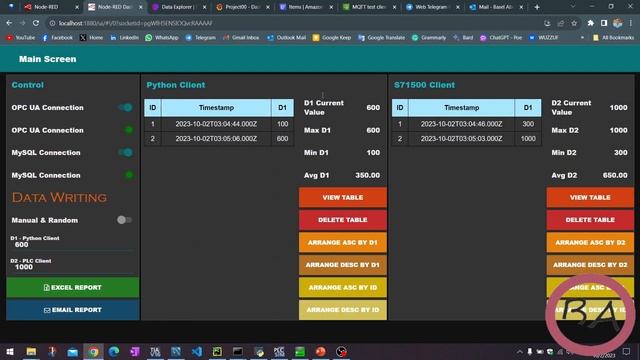
Task: Open the terminal window taskbar icon
Action: 238,351
